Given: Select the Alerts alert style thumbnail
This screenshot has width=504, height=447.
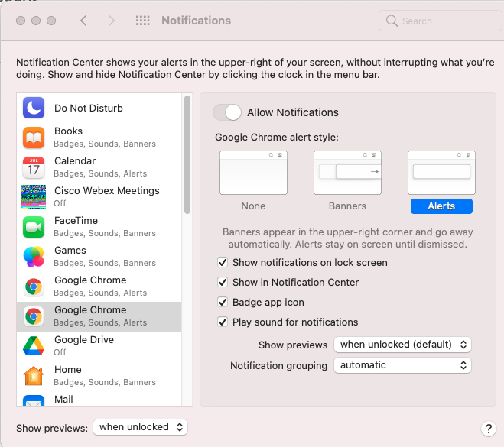Looking at the screenshot, I should pyautogui.click(x=441, y=173).
